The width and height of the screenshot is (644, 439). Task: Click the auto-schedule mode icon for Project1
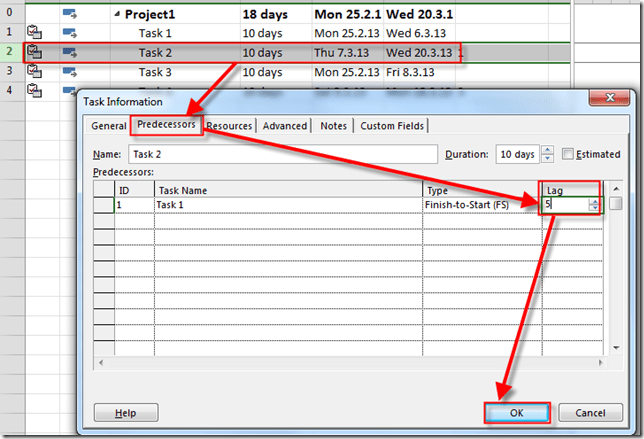coord(72,15)
